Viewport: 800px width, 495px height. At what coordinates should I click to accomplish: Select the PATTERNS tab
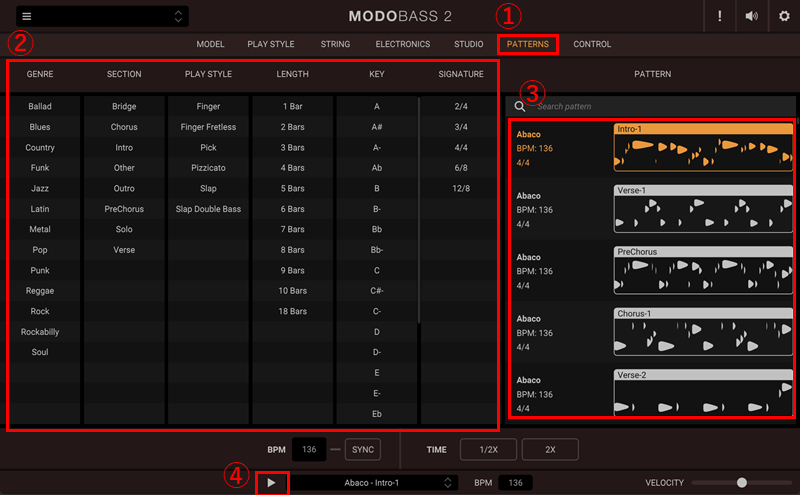pos(528,44)
